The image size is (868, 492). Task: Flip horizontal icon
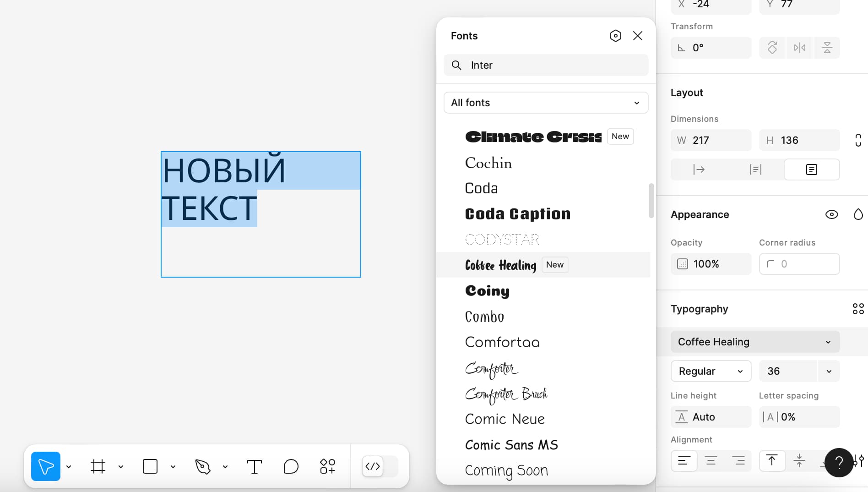coord(800,48)
